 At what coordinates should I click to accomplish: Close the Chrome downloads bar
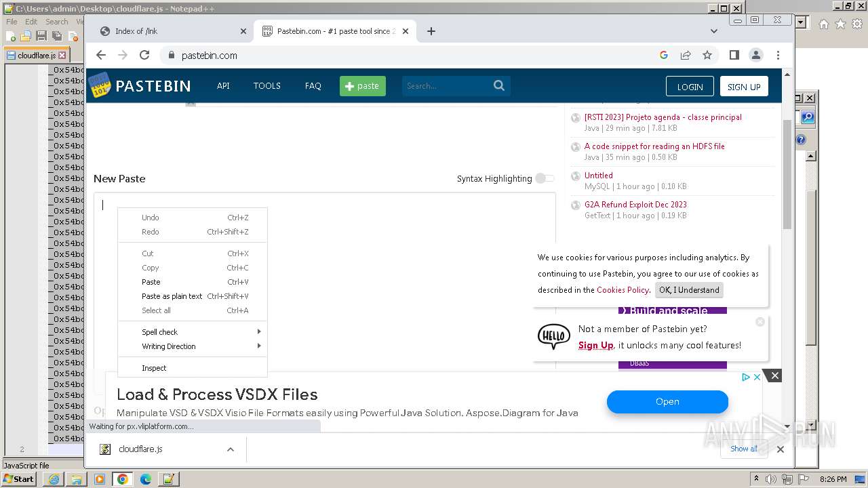[781, 449]
